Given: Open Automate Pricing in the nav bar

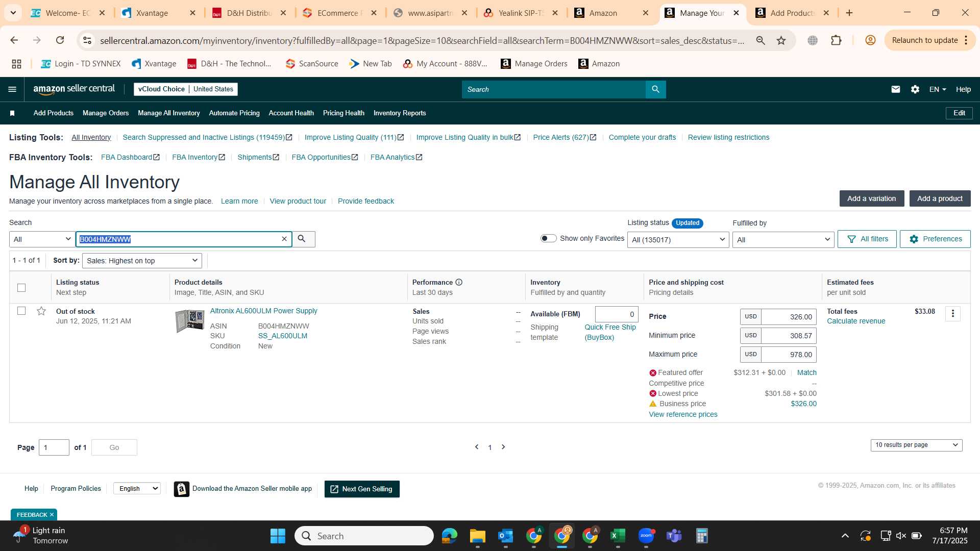Looking at the screenshot, I should pyautogui.click(x=234, y=113).
